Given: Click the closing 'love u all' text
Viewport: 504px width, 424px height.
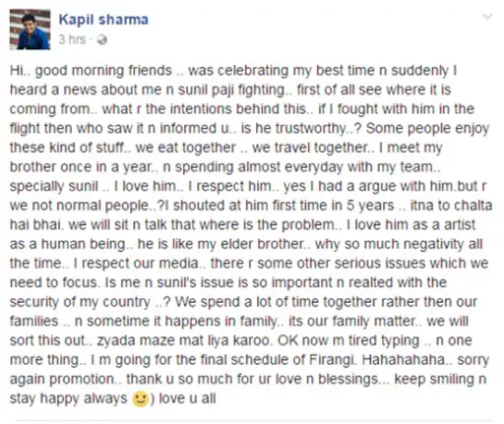Looking at the screenshot, I should tap(187, 398).
